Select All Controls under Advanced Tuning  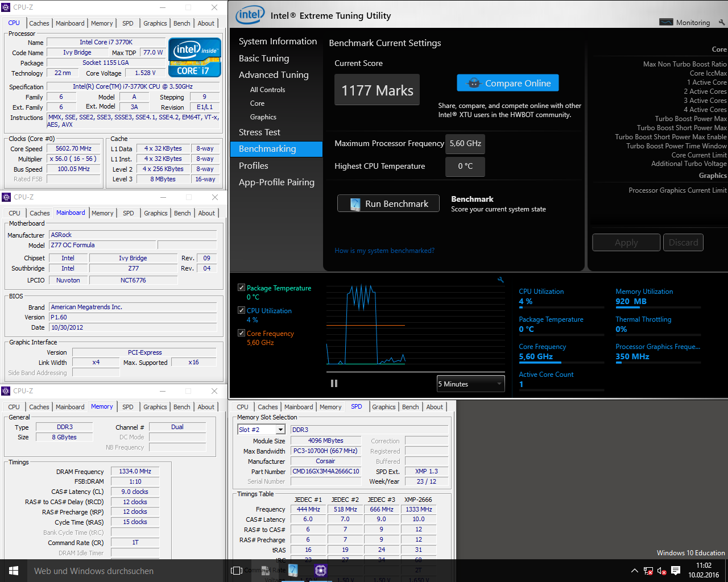267,90
